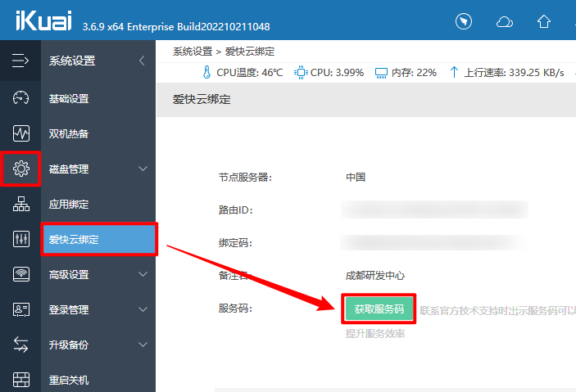The height and width of the screenshot is (392, 576).
Task: Toggle the sidebar menu expand icon
Action: [x=20, y=61]
